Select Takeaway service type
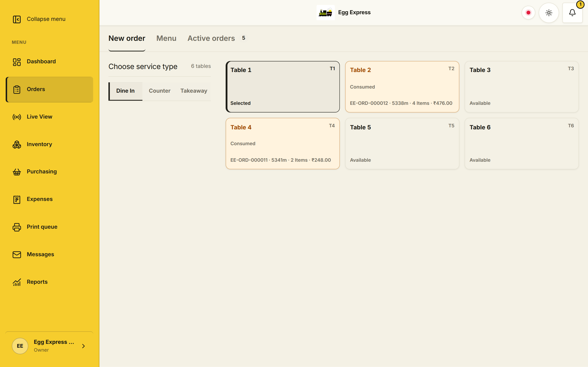Viewport: 588px width, 367px height. tap(194, 91)
